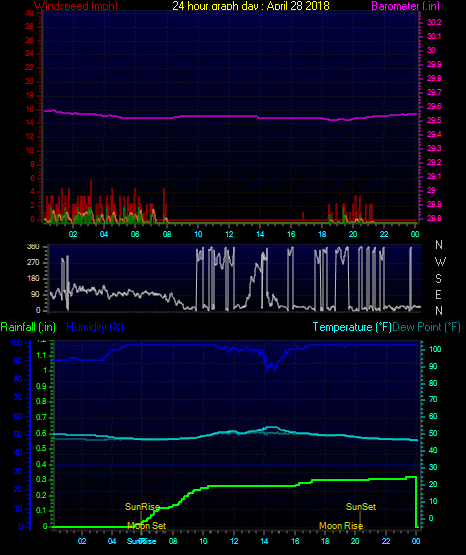
Task: Click the SunSet marker label
Action: 361,507
